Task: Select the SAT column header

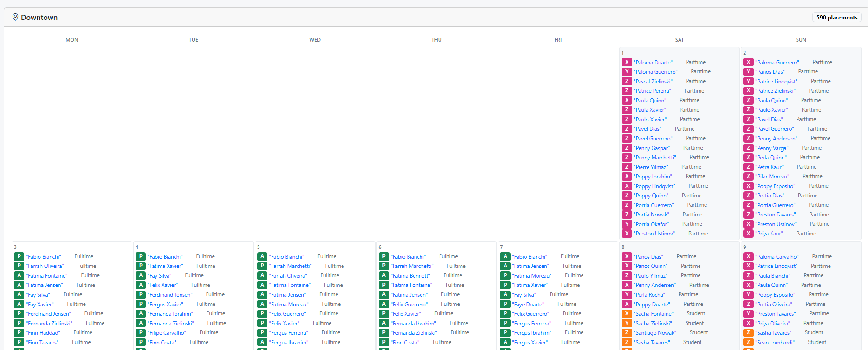Action: coord(680,40)
